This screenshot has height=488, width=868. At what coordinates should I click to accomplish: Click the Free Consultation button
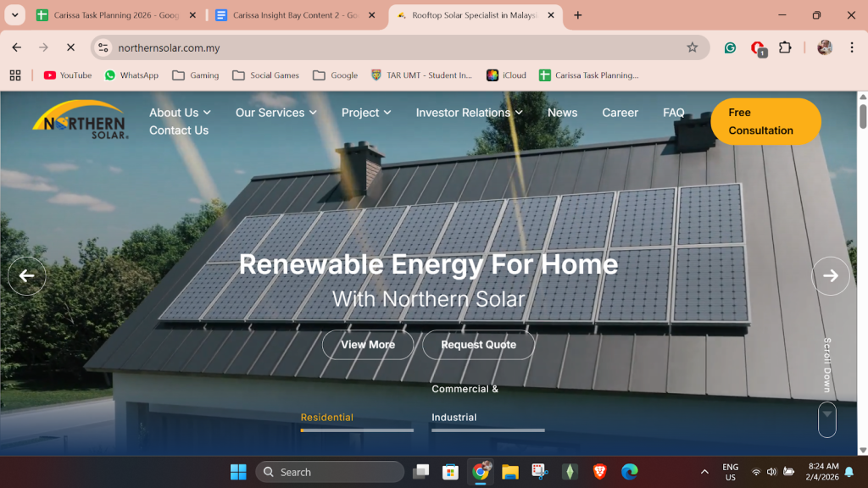pyautogui.click(x=765, y=121)
